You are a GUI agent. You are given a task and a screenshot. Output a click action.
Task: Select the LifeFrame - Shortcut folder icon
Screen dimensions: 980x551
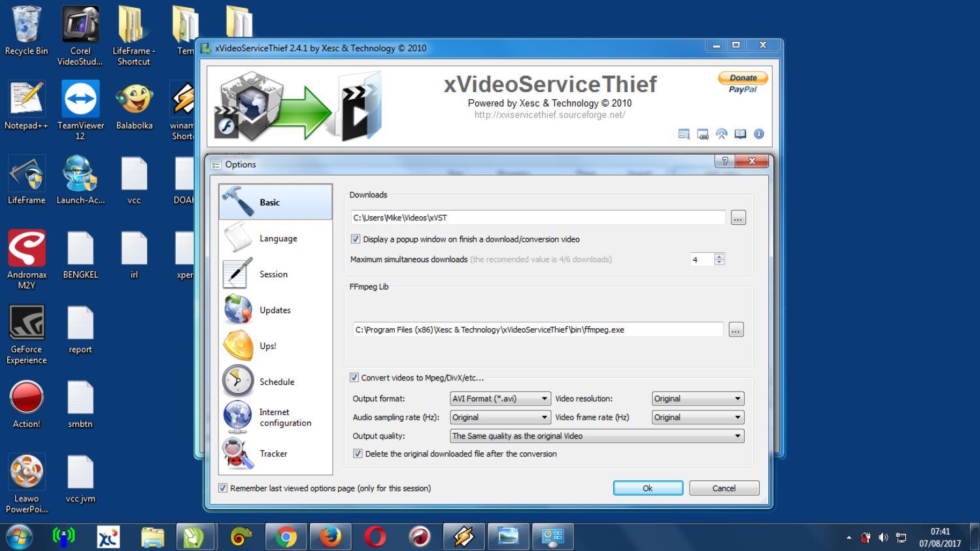[x=133, y=36]
